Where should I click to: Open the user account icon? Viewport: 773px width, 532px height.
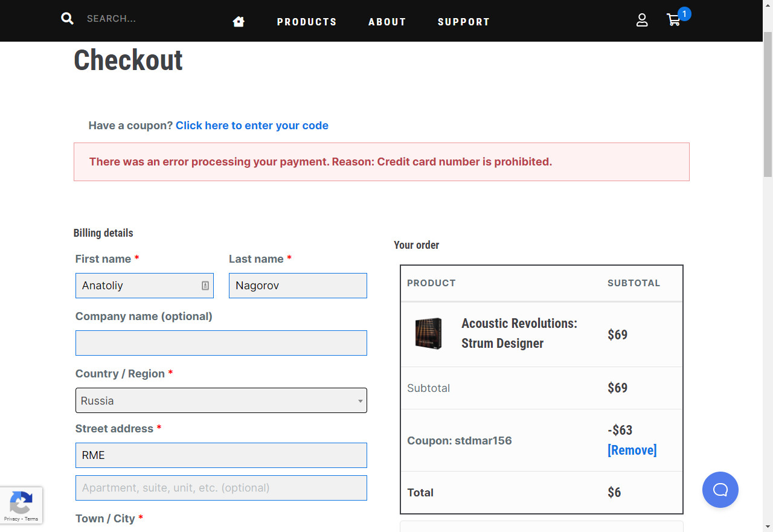642,20
